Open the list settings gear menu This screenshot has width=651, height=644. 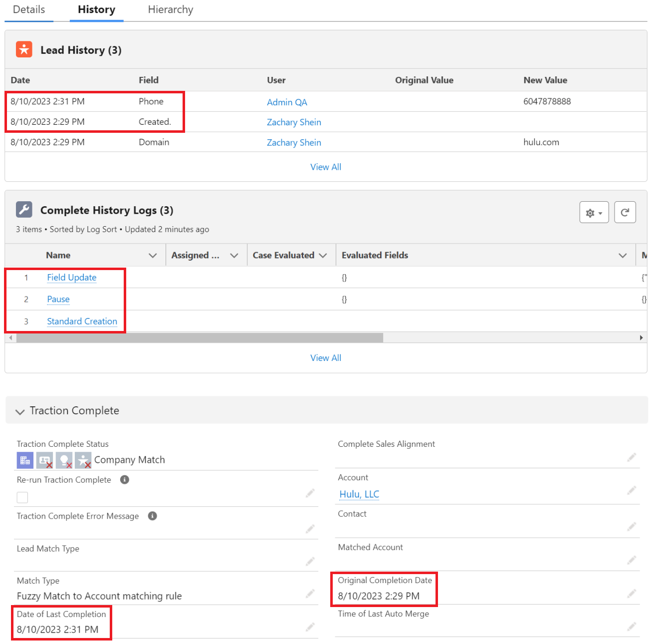coord(594,213)
